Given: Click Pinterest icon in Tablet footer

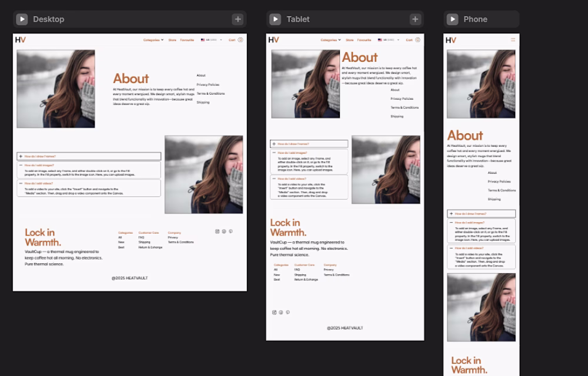Looking at the screenshot, I should click(288, 313).
